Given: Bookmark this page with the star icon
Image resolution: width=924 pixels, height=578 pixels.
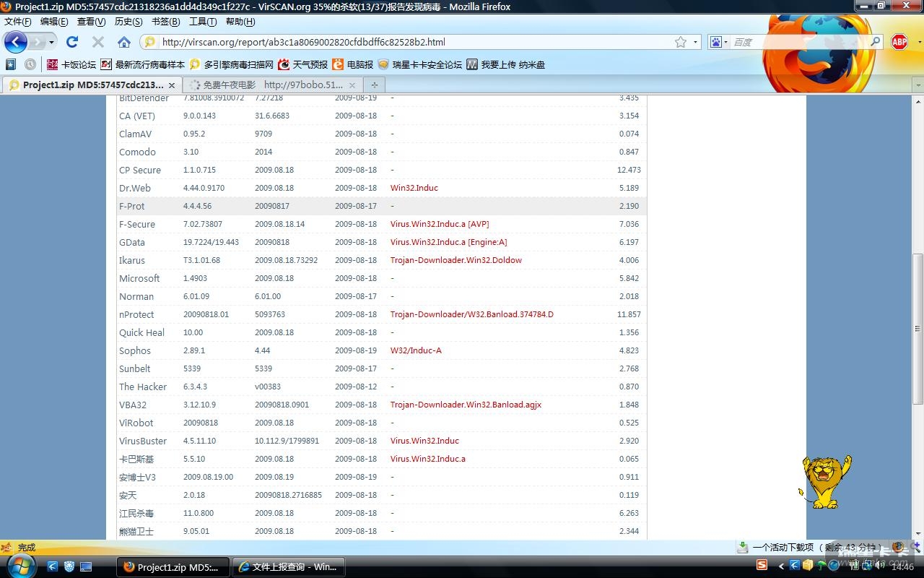Looking at the screenshot, I should tap(680, 42).
